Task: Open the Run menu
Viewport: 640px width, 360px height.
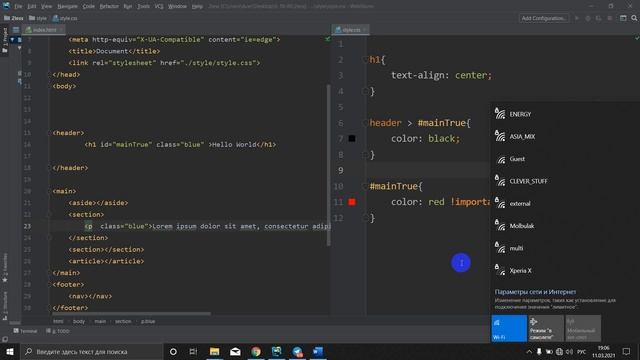Action: [128, 7]
